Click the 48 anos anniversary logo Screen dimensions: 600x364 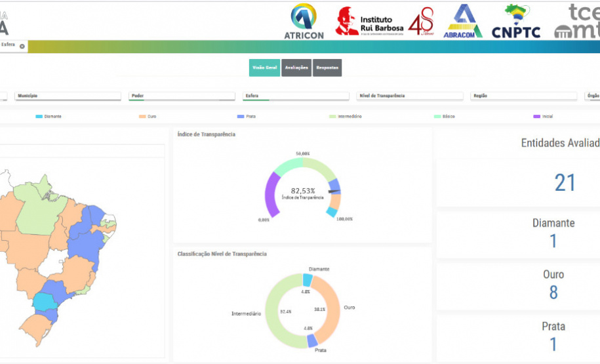(x=421, y=22)
